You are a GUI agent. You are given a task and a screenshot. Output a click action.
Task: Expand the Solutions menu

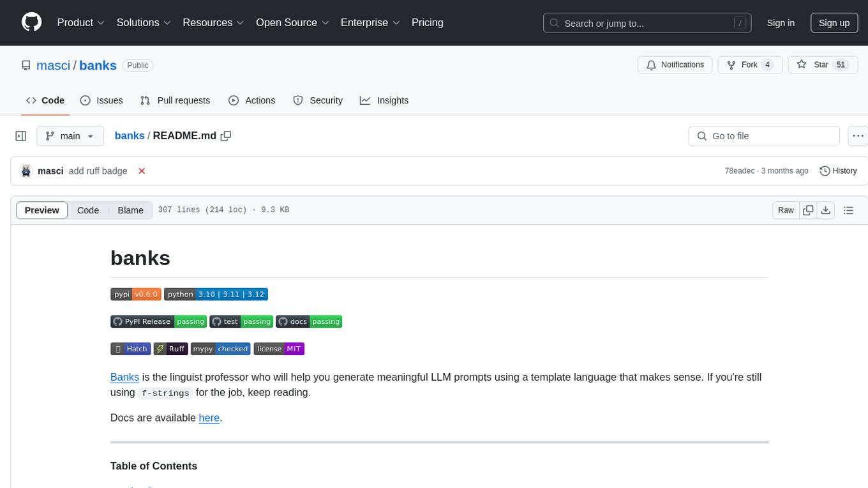144,22
